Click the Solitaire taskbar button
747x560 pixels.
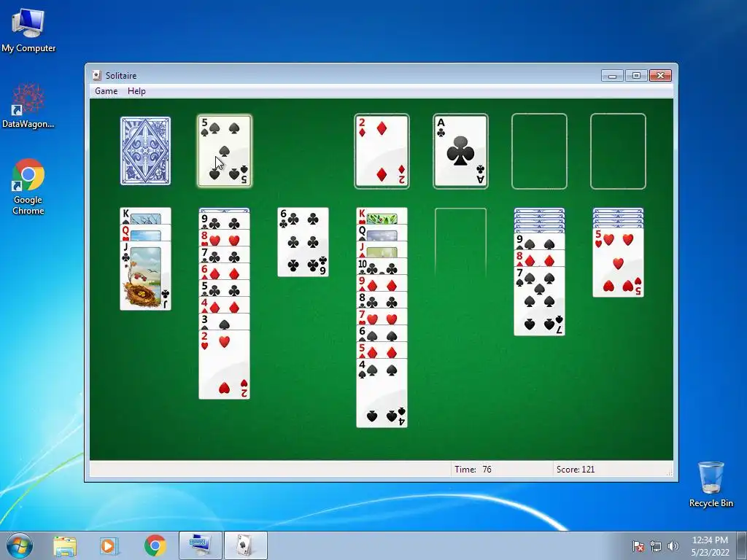tap(246, 545)
